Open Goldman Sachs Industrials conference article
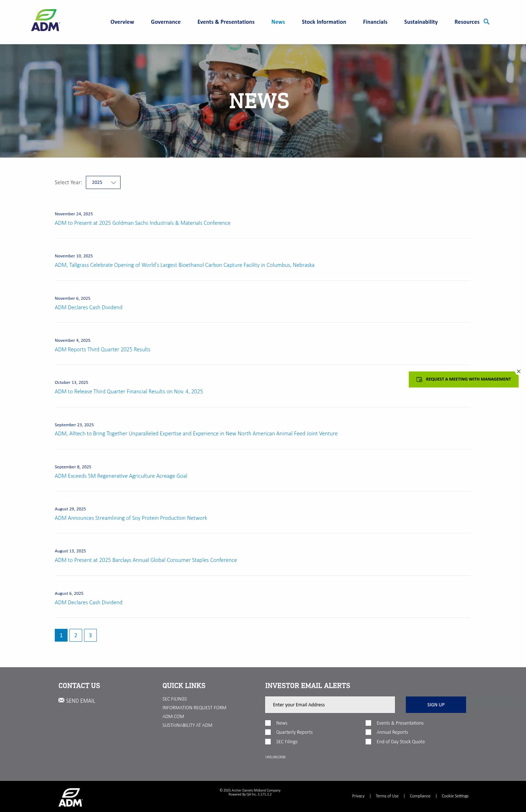Image resolution: width=526 pixels, height=812 pixels. point(142,223)
